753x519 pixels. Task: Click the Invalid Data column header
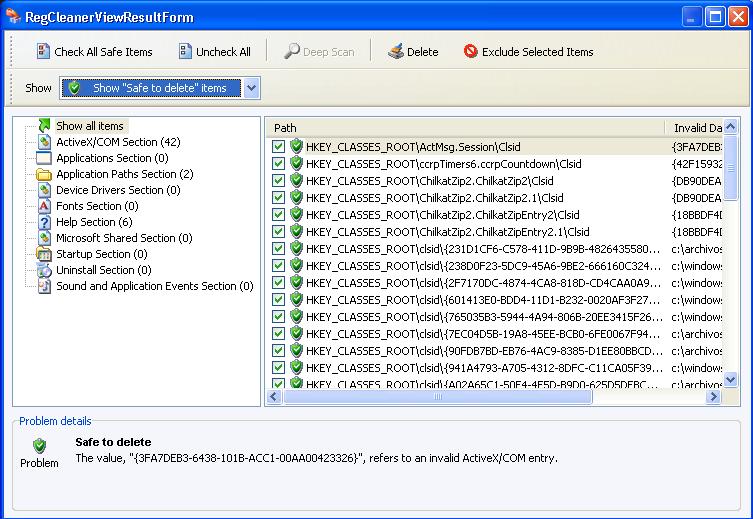point(693,128)
